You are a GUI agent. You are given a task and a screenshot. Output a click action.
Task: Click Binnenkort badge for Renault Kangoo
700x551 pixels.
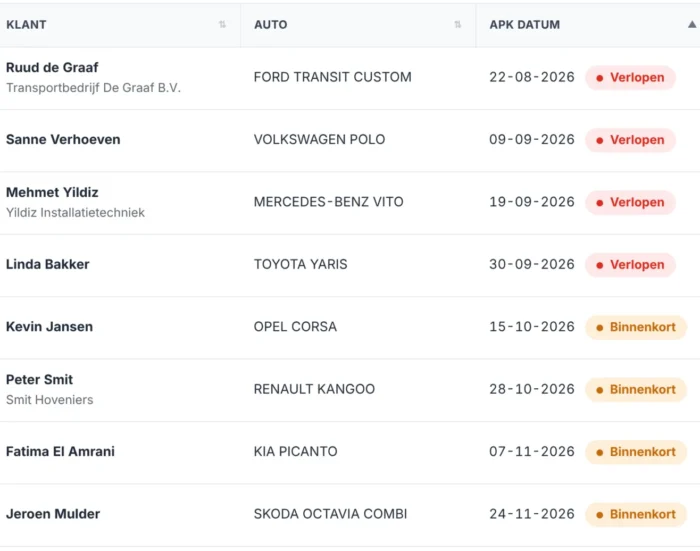(636, 389)
